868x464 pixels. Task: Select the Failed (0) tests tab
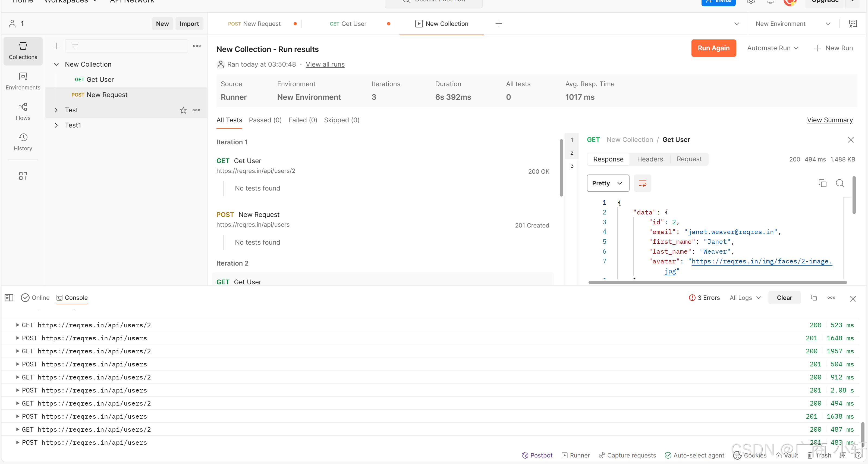[x=302, y=120]
